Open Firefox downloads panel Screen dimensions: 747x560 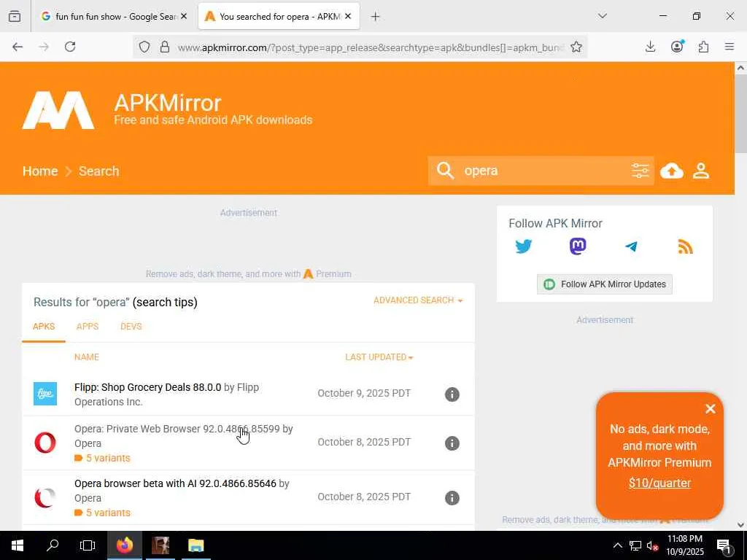click(650, 47)
